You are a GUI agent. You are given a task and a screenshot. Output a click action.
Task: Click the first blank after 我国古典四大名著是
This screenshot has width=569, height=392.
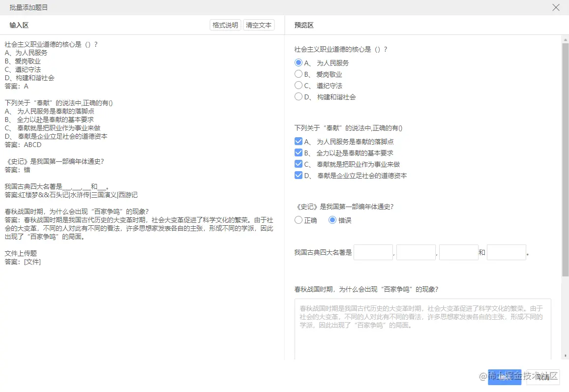[x=373, y=252]
